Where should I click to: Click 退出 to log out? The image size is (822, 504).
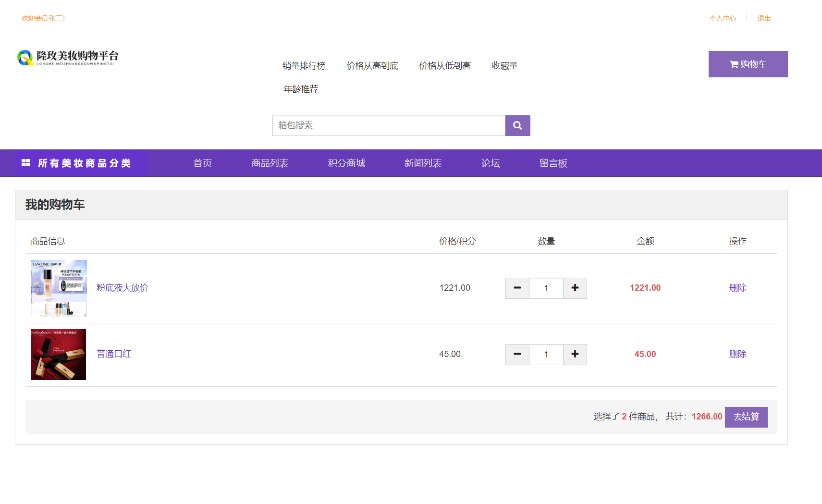764,18
